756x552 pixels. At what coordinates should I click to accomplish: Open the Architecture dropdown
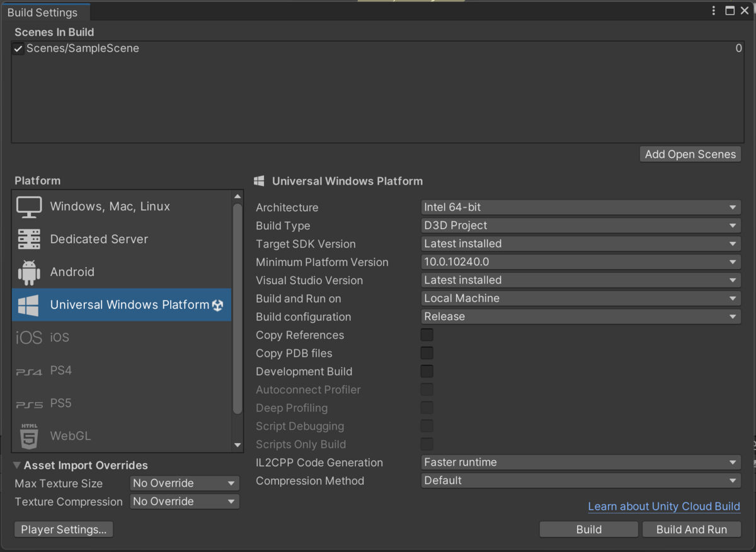581,207
